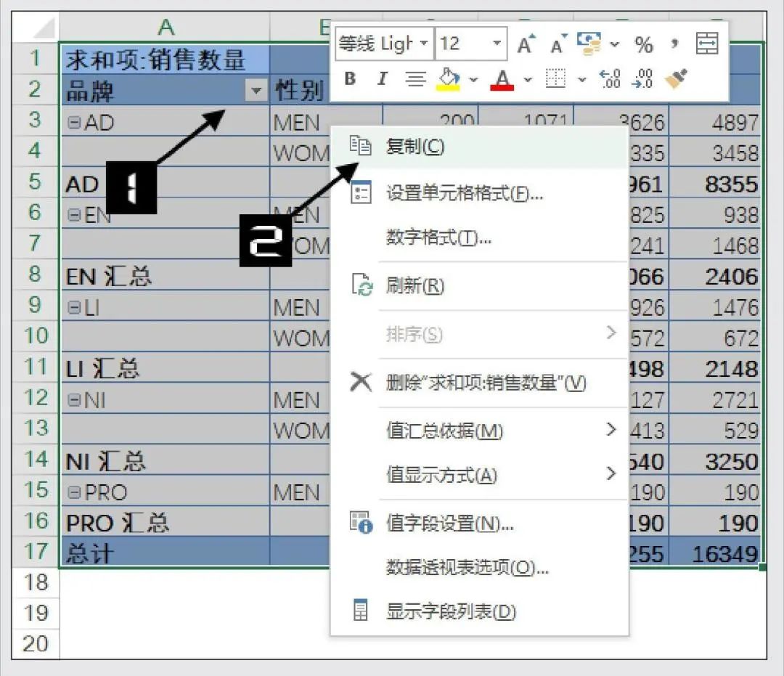Click the merge and center icon
This screenshot has height=676, width=784.
pos(708,44)
